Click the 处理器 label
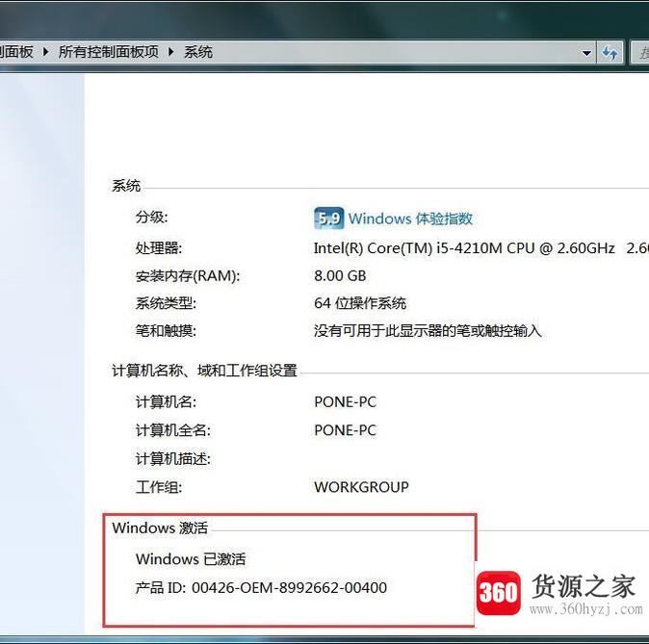Viewport: 649px width, 644px height. pos(159,248)
